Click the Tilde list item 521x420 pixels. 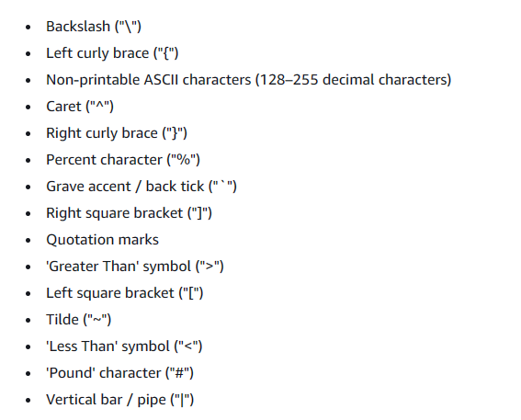pos(78,320)
